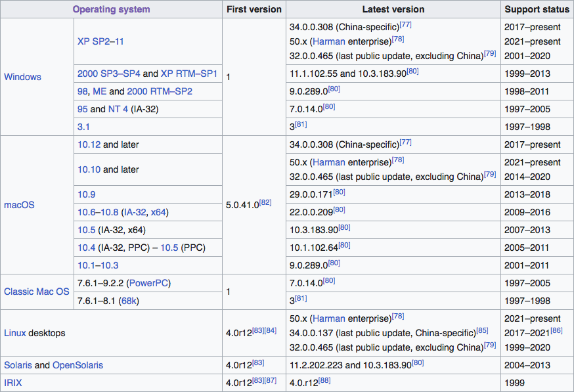Open the Classic Mac OS link
The height and width of the screenshot is (392, 574).
click(36, 292)
